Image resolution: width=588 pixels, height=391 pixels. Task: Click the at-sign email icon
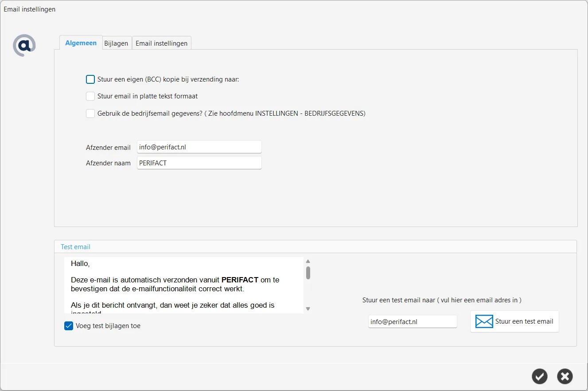coord(24,45)
